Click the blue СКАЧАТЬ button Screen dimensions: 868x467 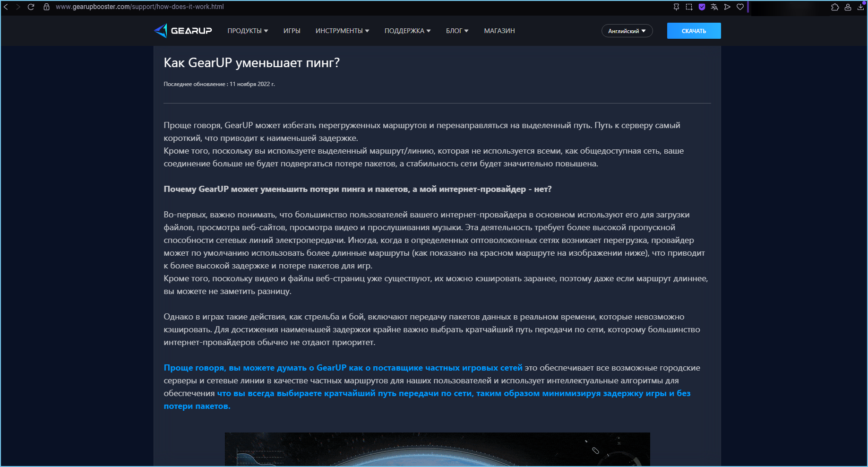694,31
